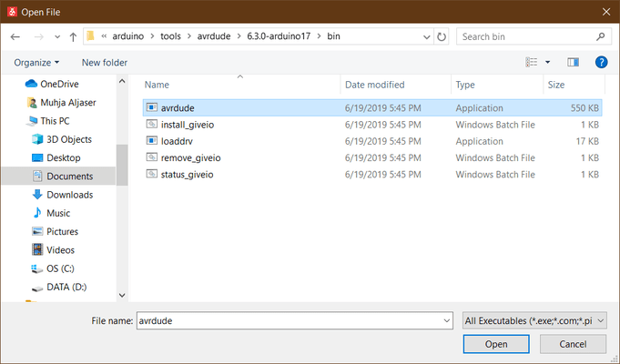The width and height of the screenshot is (620, 364).
Task: Click the remove_giveio file icon
Action: pyautogui.click(x=152, y=157)
